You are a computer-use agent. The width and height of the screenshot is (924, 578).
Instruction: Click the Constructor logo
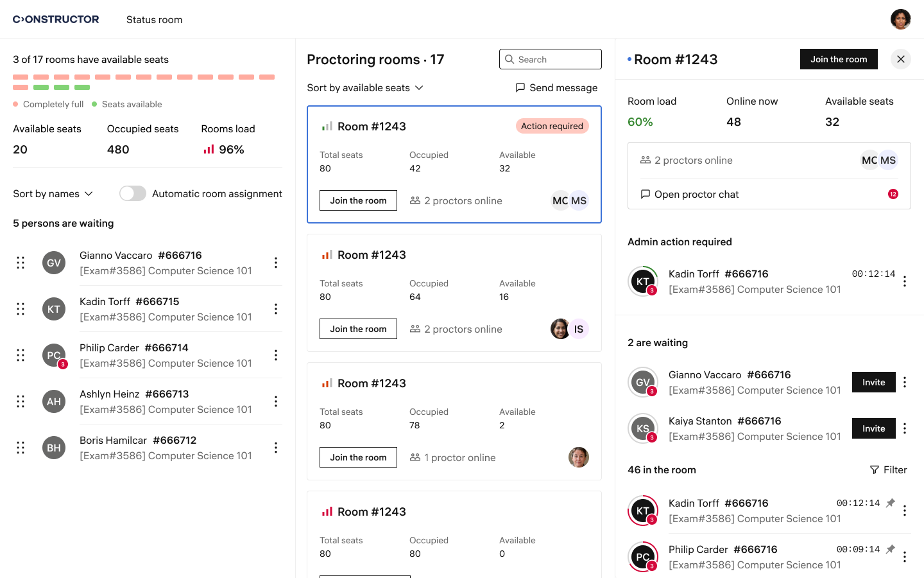pos(56,19)
